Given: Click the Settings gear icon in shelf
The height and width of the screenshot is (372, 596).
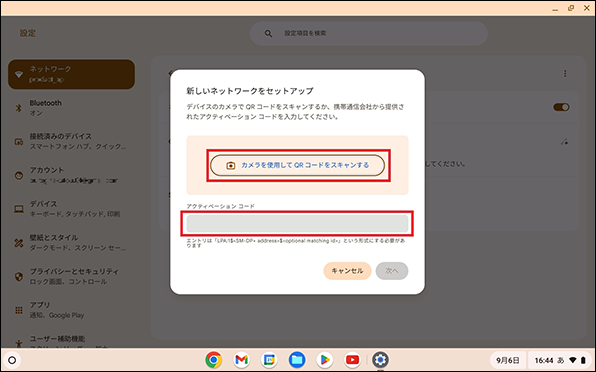Looking at the screenshot, I should (380, 359).
